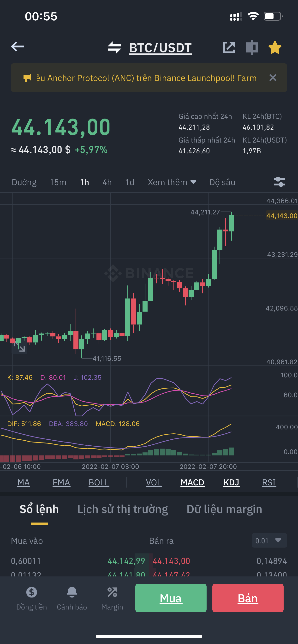This screenshot has height=644, width=298.
Task: Switch to Dữ liệu margin tab
Action: pos(224,509)
